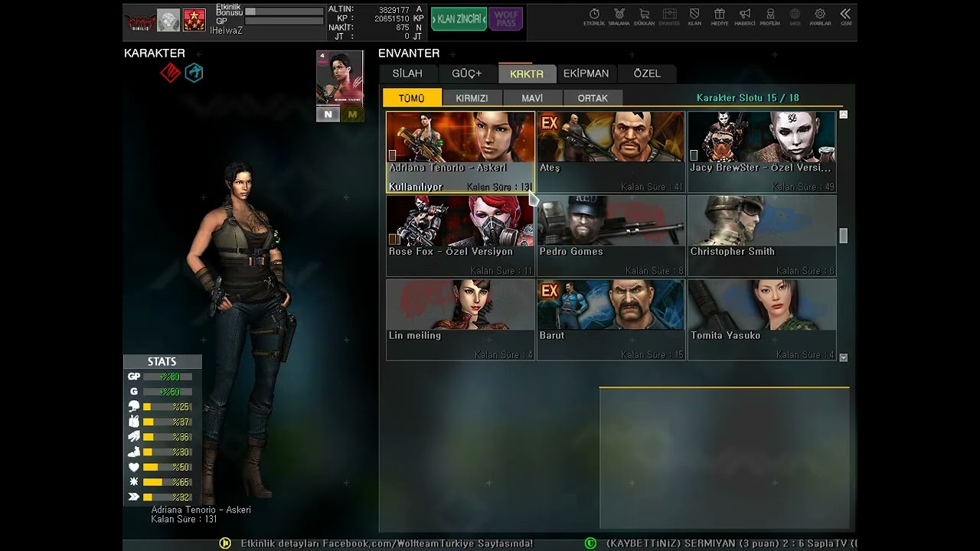Open the Sıralama ranking icon

pos(619,17)
